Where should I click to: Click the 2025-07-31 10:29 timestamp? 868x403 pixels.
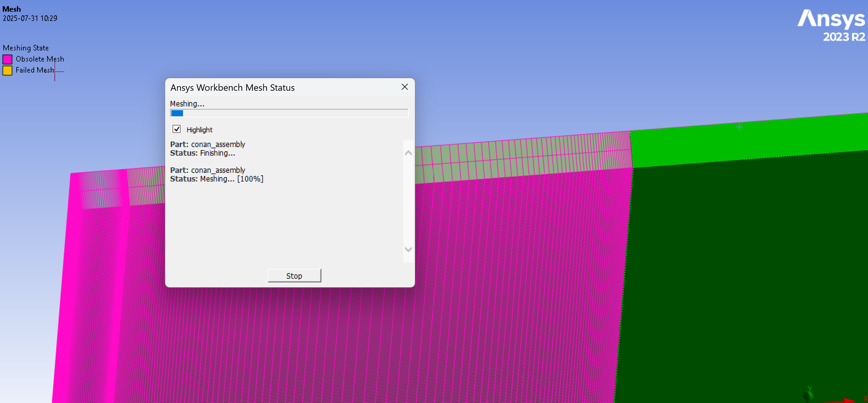coord(30,18)
